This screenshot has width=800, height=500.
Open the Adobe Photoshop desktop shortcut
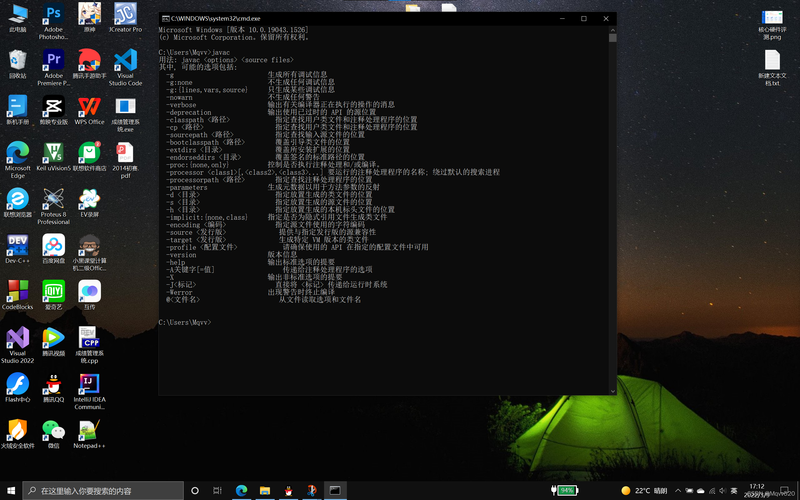(x=54, y=21)
